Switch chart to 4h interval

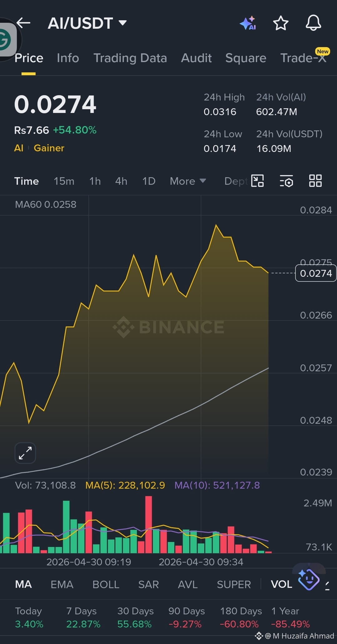pyautogui.click(x=121, y=181)
